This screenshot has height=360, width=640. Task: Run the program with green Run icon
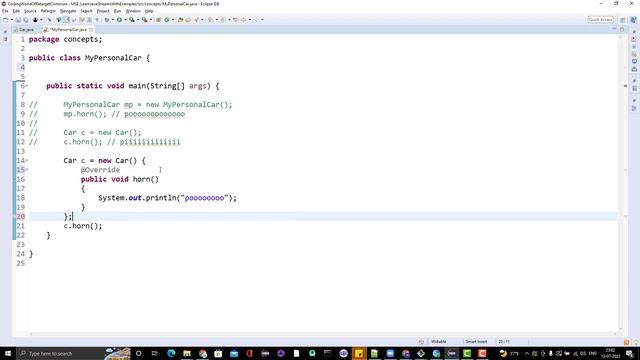[x=119, y=20]
